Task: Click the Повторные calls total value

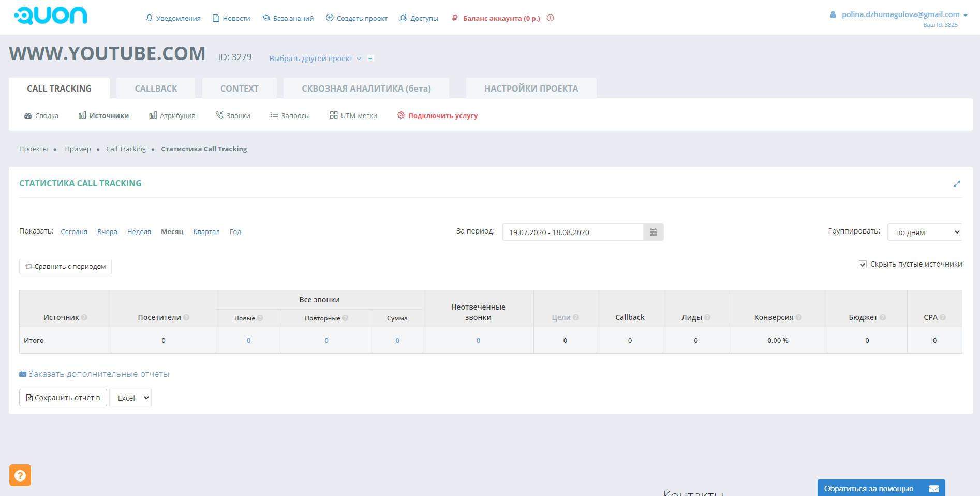Action: click(x=326, y=341)
